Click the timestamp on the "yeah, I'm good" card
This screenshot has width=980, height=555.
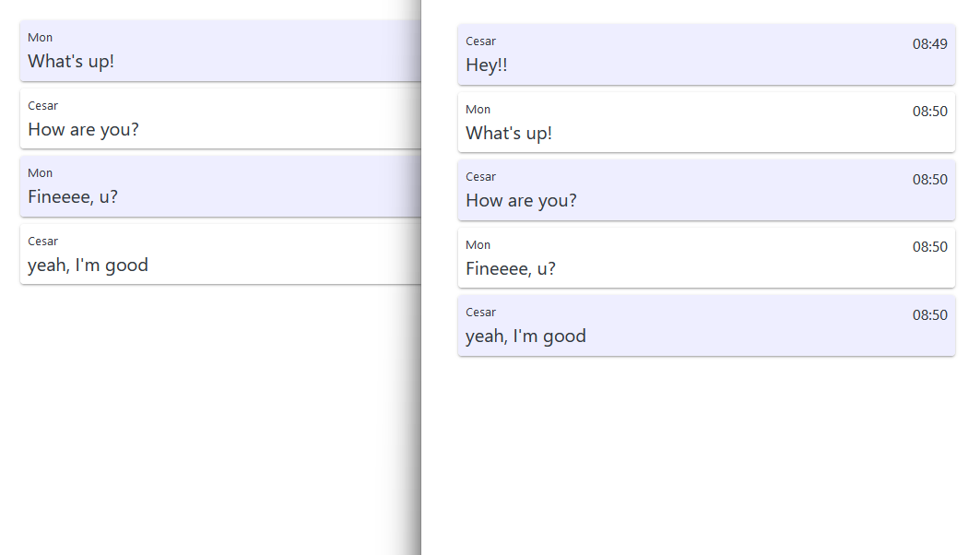[929, 314]
